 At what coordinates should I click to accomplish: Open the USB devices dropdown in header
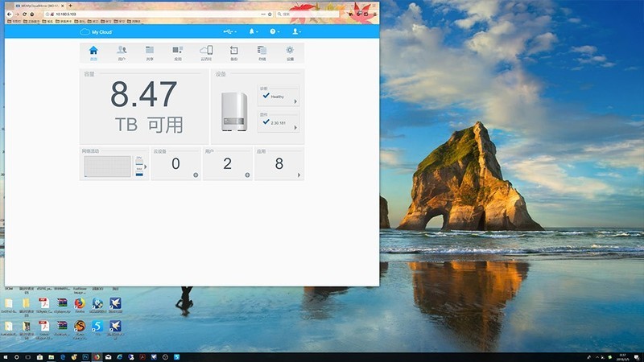(229, 31)
